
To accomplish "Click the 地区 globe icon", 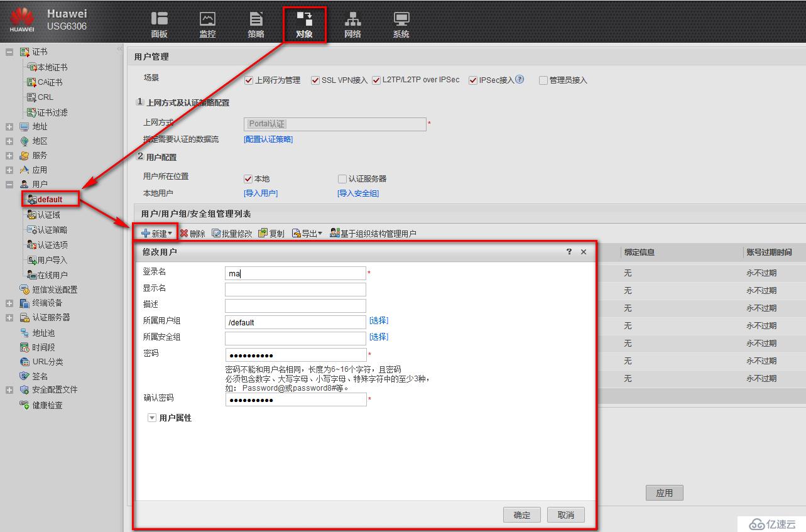I will tap(25, 141).
